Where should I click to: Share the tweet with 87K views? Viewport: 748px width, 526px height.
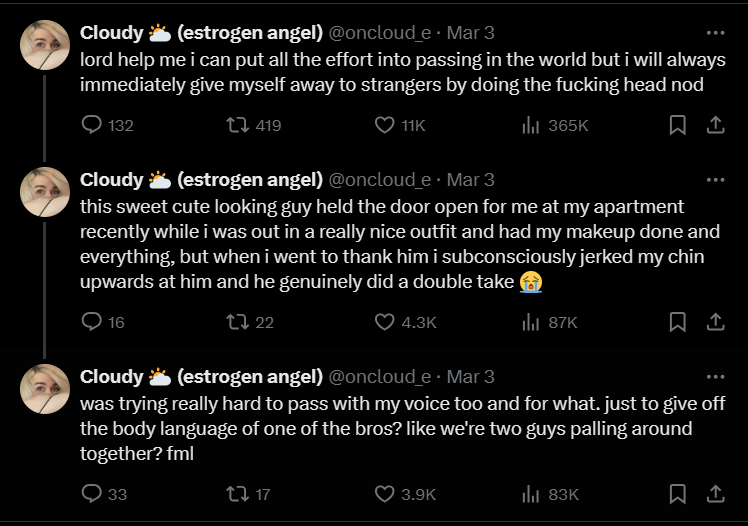point(715,322)
